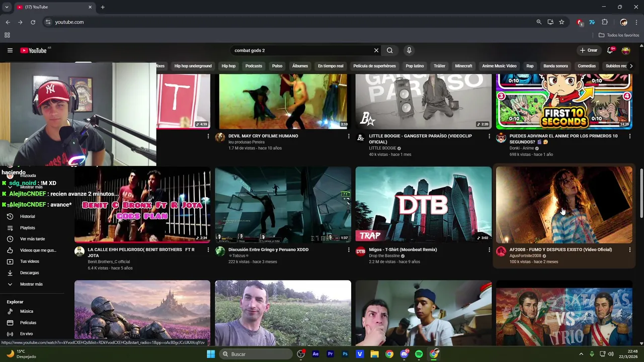Click the Crear button

tap(588, 50)
